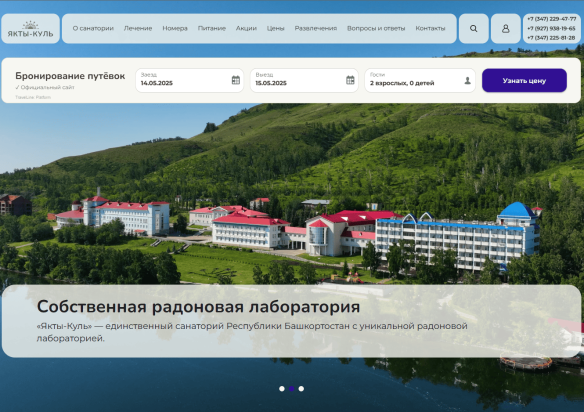
Task: Open the Цены menu item
Action: [276, 28]
